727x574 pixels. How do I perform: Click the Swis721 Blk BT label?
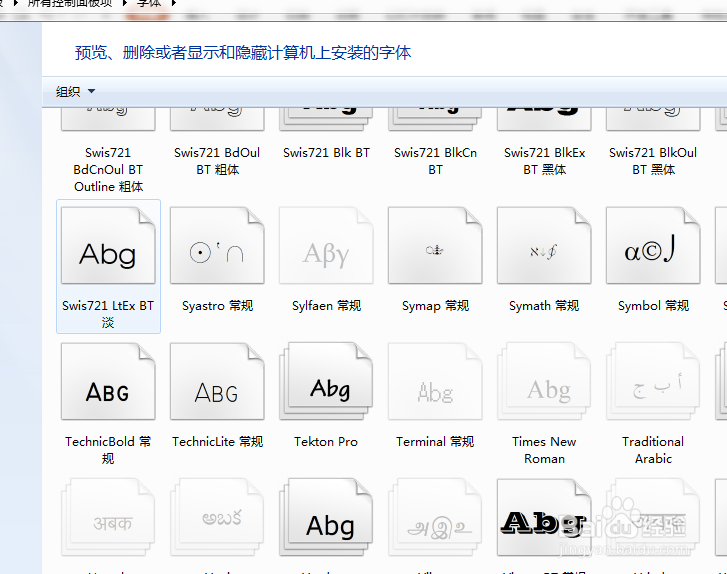click(x=326, y=153)
